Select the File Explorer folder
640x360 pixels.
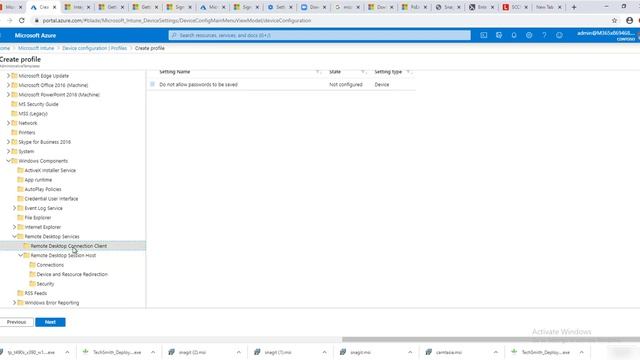coord(38,218)
